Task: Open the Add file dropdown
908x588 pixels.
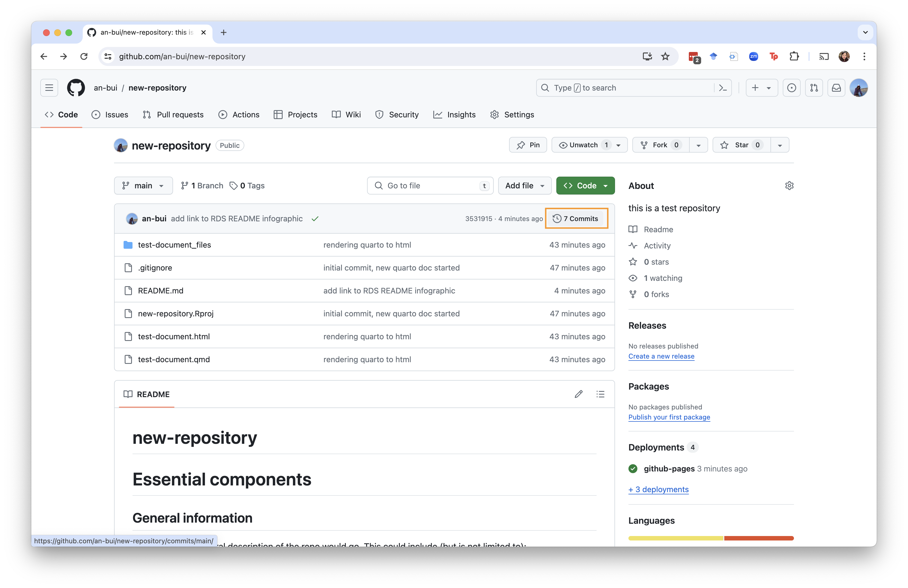Action: [x=524, y=186]
